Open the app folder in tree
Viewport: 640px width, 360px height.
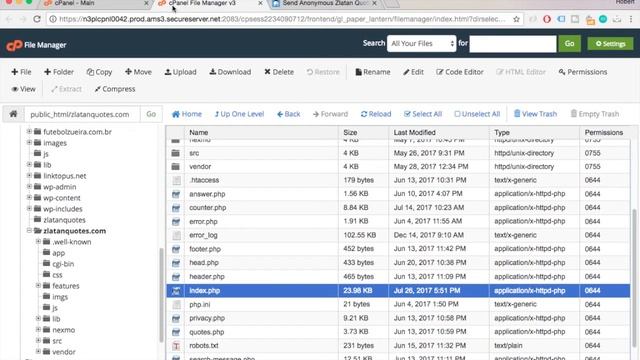(58, 253)
